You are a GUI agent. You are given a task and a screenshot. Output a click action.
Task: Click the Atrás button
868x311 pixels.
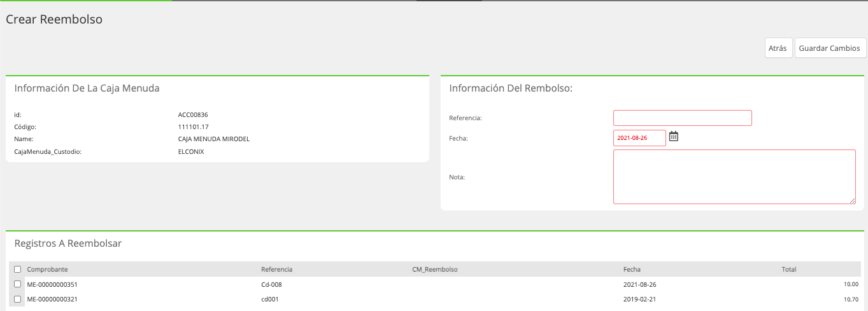tap(778, 48)
